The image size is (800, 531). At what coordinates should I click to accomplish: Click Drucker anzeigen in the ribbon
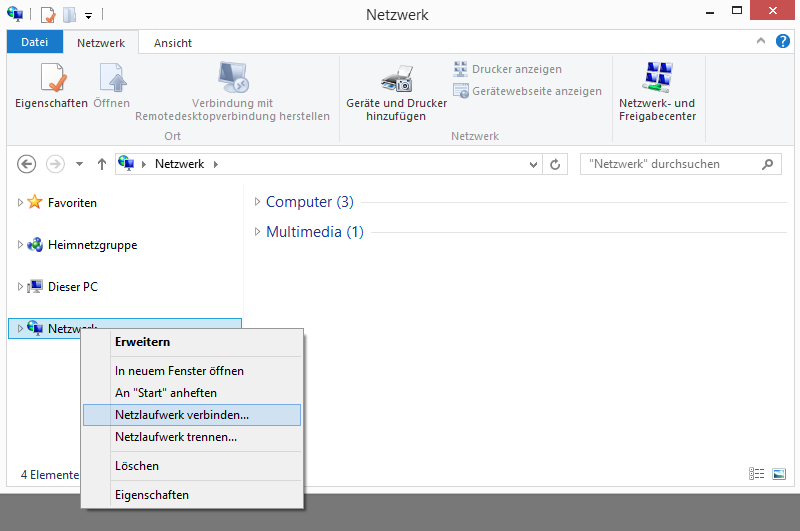[x=508, y=69]
